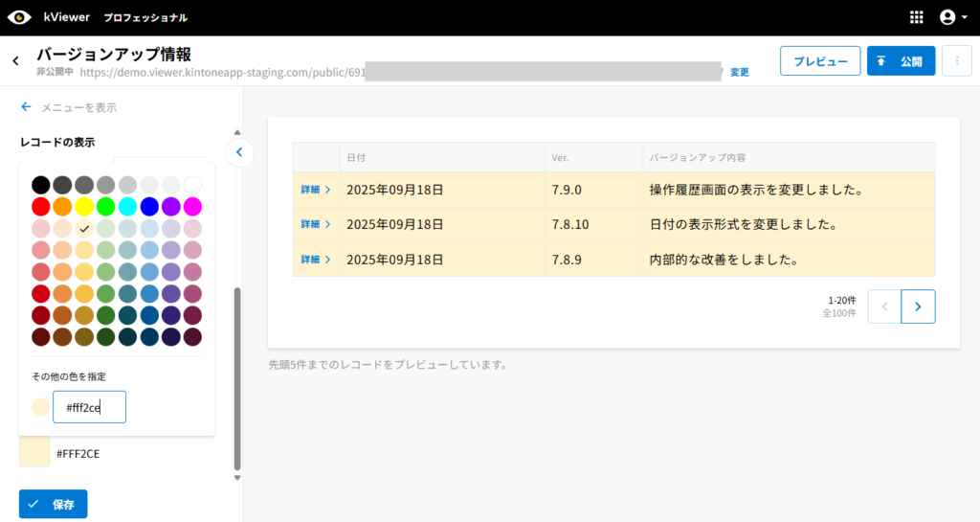Expand 詳細 for version 7.9.0 row
980x522 pixels.
pyautogui.click(x=316, y=190)
